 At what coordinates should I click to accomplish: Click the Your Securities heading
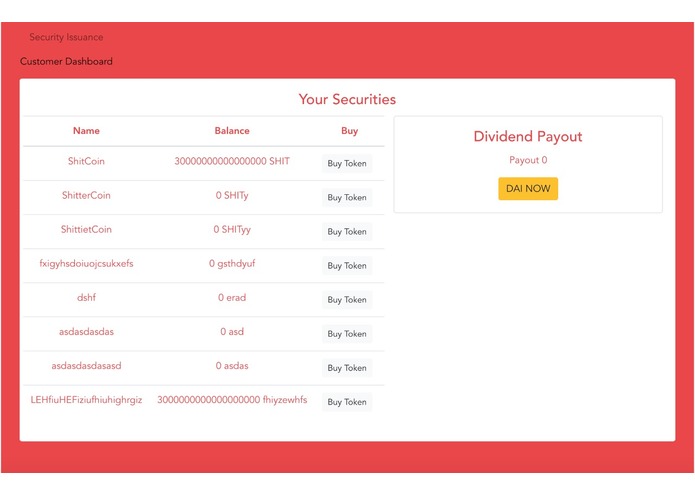pos(347,99)
